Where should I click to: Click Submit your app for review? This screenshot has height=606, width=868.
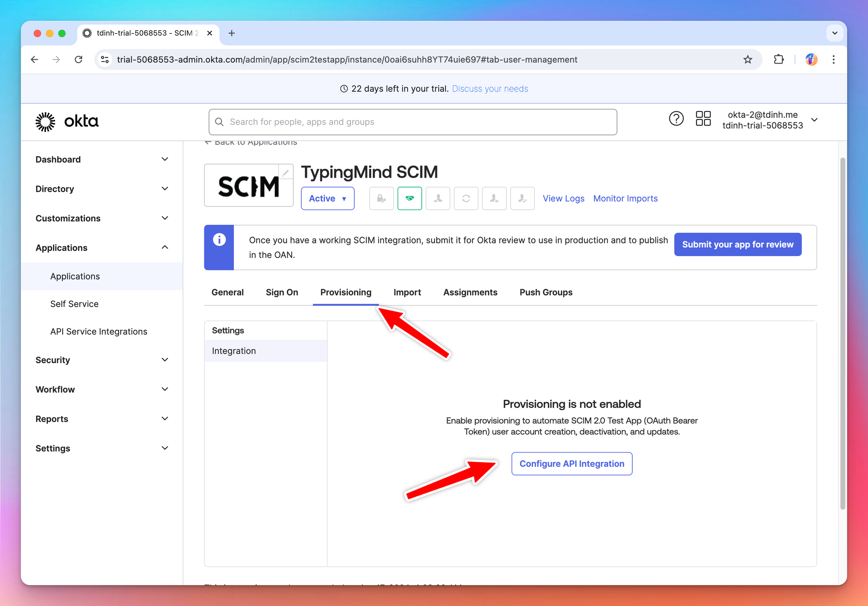pos(737,244)
